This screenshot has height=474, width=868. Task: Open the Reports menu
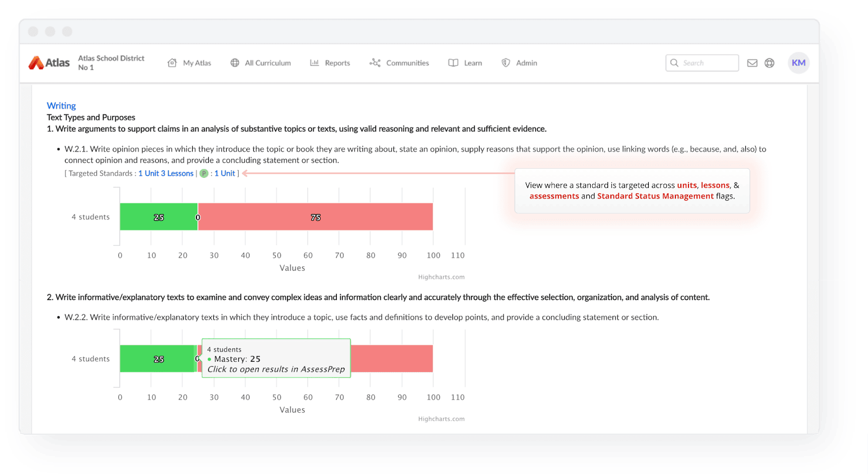pos(337,63)
